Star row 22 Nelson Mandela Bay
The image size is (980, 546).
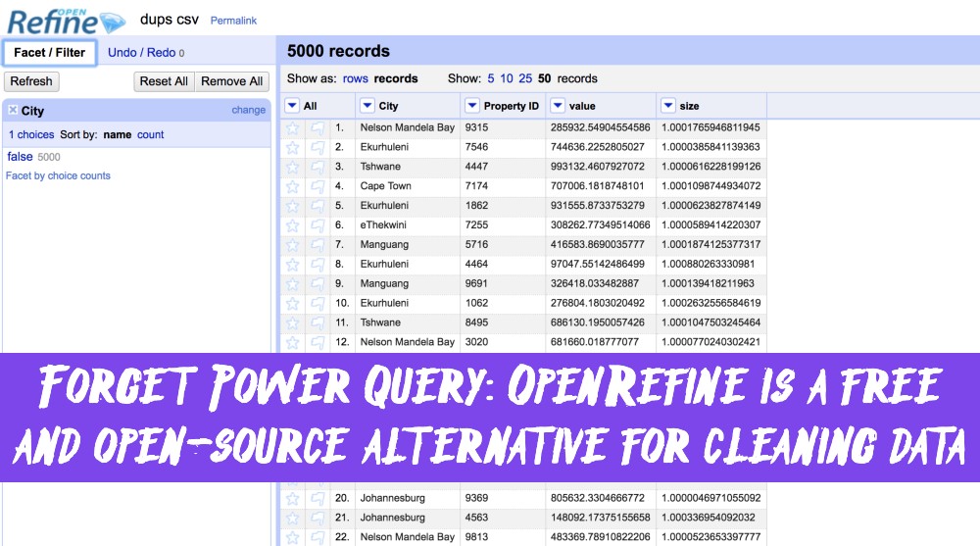[292, 537]
